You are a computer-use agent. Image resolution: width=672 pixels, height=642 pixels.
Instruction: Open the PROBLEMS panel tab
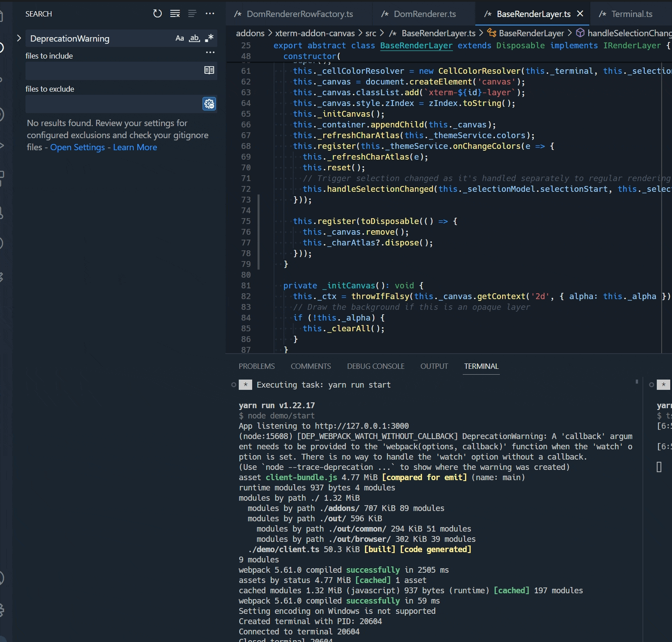tap(257, 366)
